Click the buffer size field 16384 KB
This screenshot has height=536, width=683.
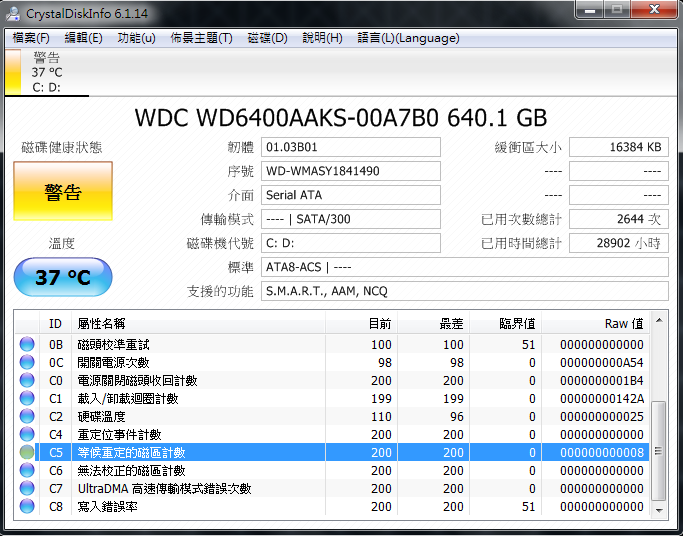(x=619, y=147)
